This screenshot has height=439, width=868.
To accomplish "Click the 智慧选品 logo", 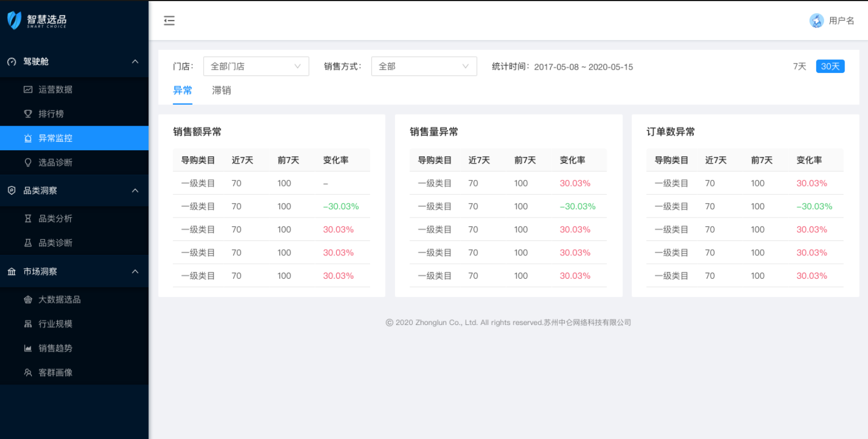I will [x=37, y=21].
